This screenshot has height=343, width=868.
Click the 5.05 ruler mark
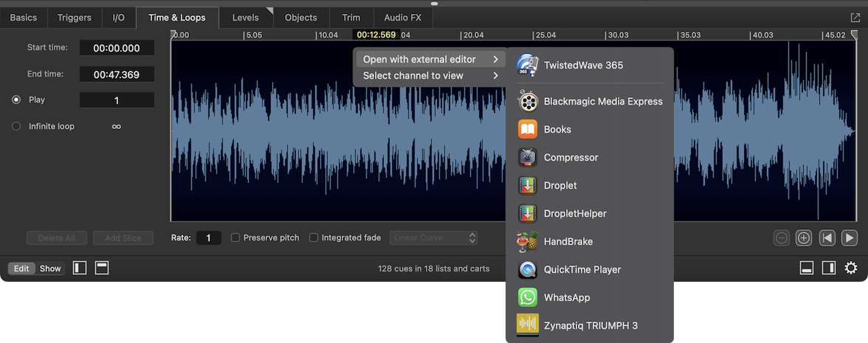[253, 35]
